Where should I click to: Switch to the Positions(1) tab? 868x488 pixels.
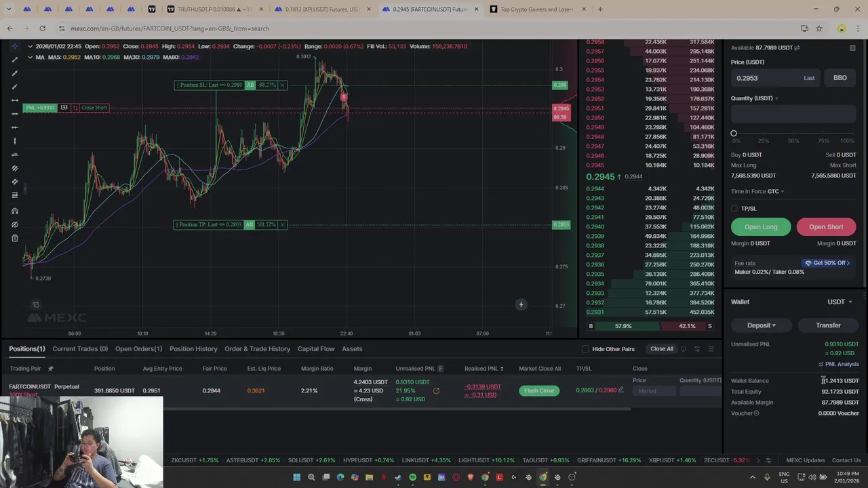(x=27, y=349)
